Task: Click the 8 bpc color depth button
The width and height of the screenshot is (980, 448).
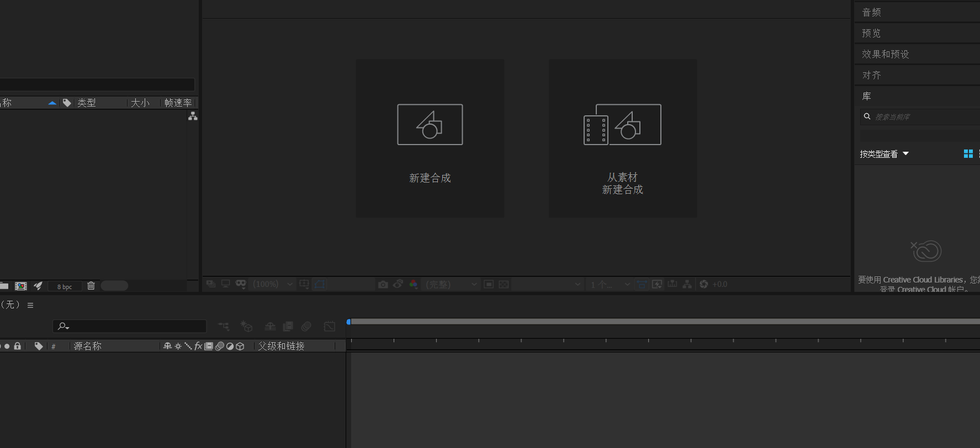Action: (65, 286)
